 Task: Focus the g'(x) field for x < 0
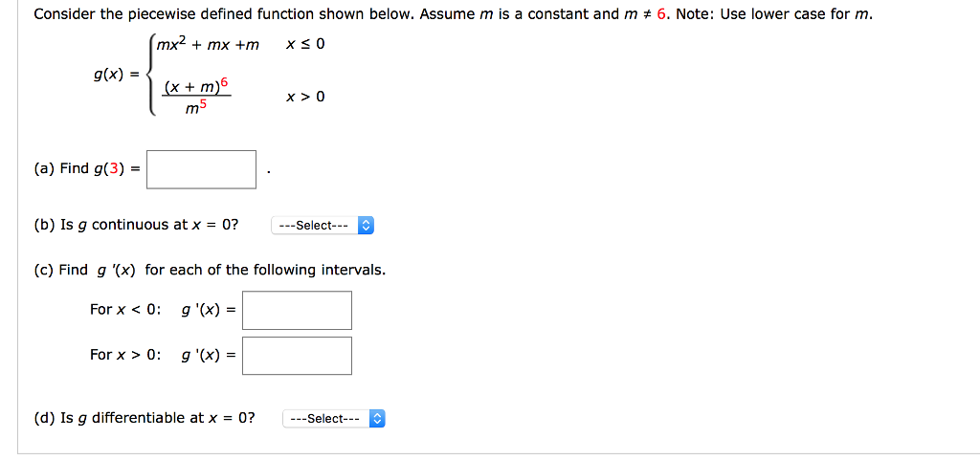point(297,310)
